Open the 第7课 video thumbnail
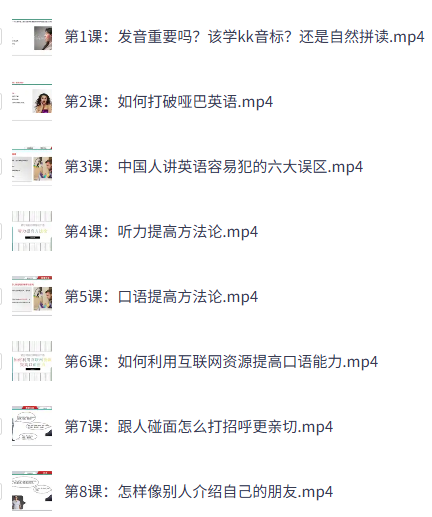432x517 pixels. click(32, 426)
